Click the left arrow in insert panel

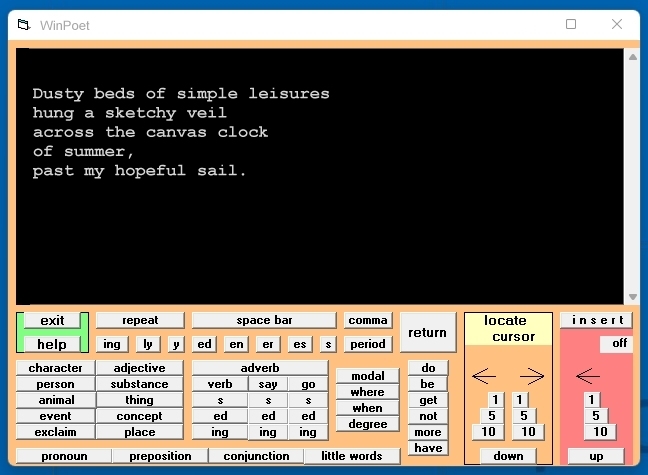click(589, 377)
